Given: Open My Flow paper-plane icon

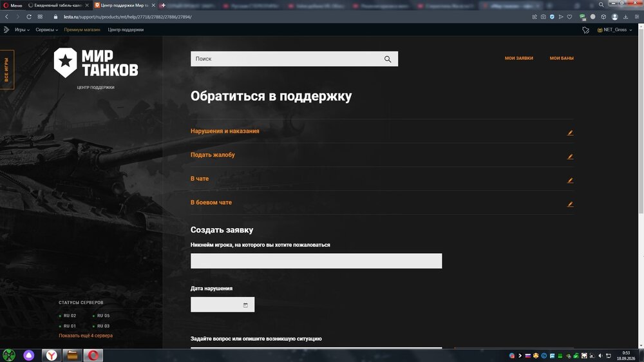Looking at the screenshot, I should [x=561, y=17].
